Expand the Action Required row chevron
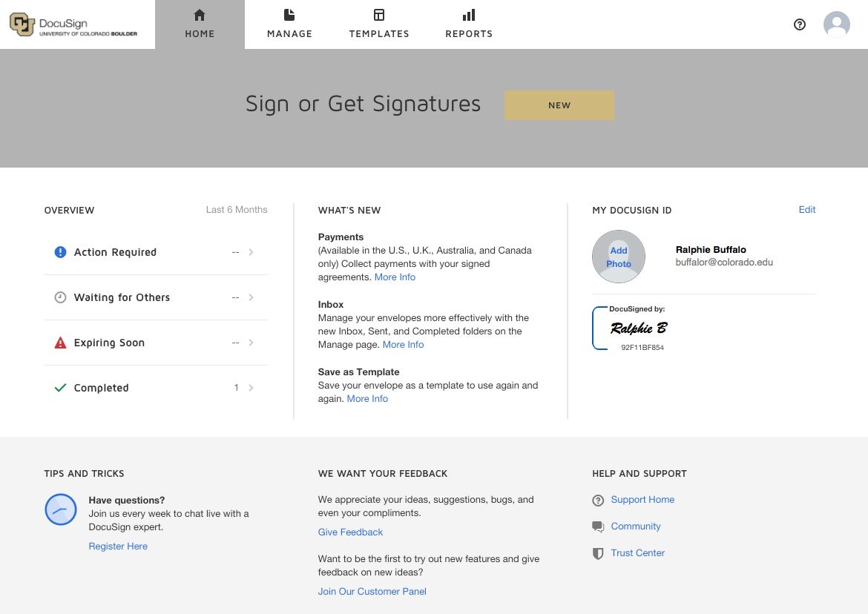 tap(251, 252)
